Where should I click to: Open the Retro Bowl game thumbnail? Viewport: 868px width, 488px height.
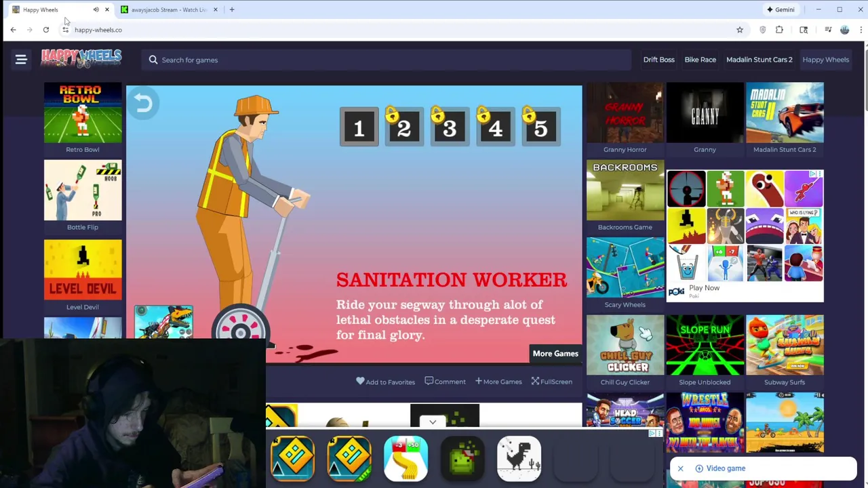[x=83, y=113]
